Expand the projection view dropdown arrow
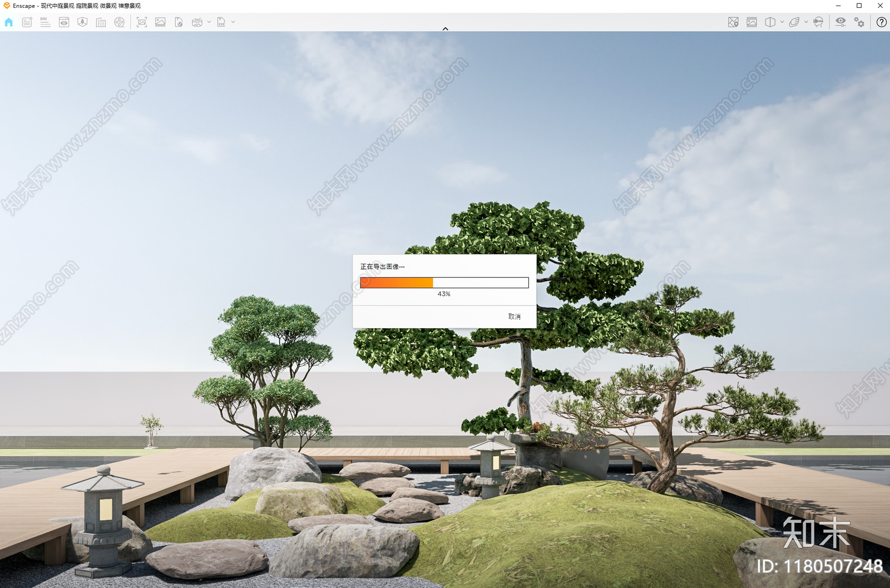 tap(782, 22)
